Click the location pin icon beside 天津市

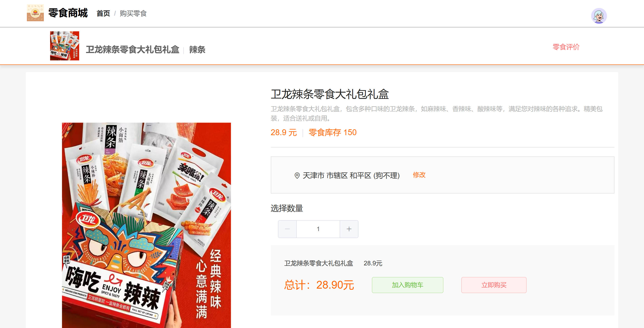[x=297, y=176]
